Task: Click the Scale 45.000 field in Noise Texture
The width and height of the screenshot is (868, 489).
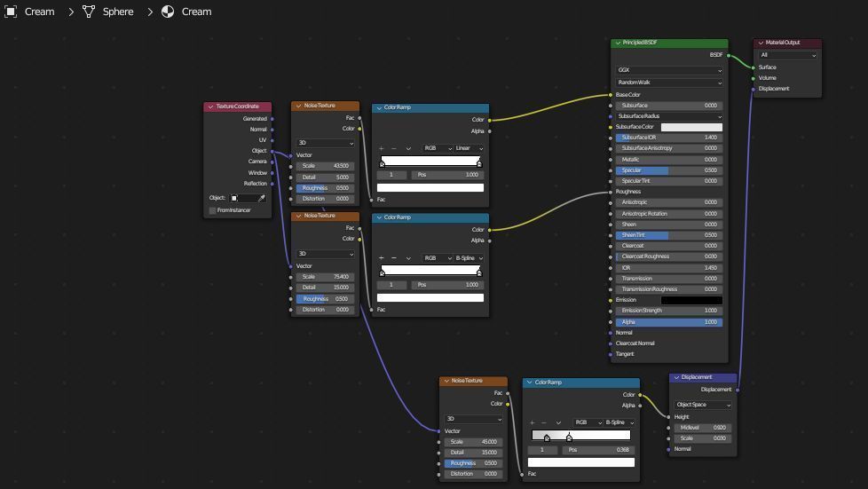Action: 473,442
